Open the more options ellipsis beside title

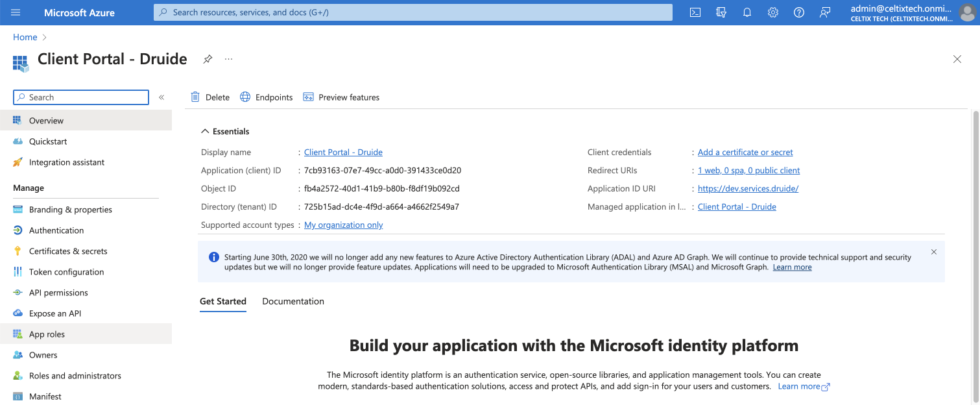(228, 59)
